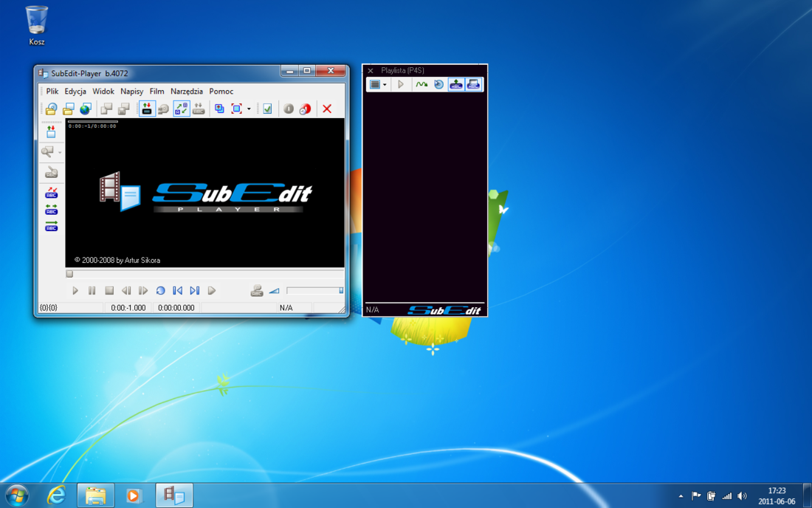Screen dimensions: 812x508
Task: Click the greyed save floppy toolbar icon
Action: tap(124, 109)
